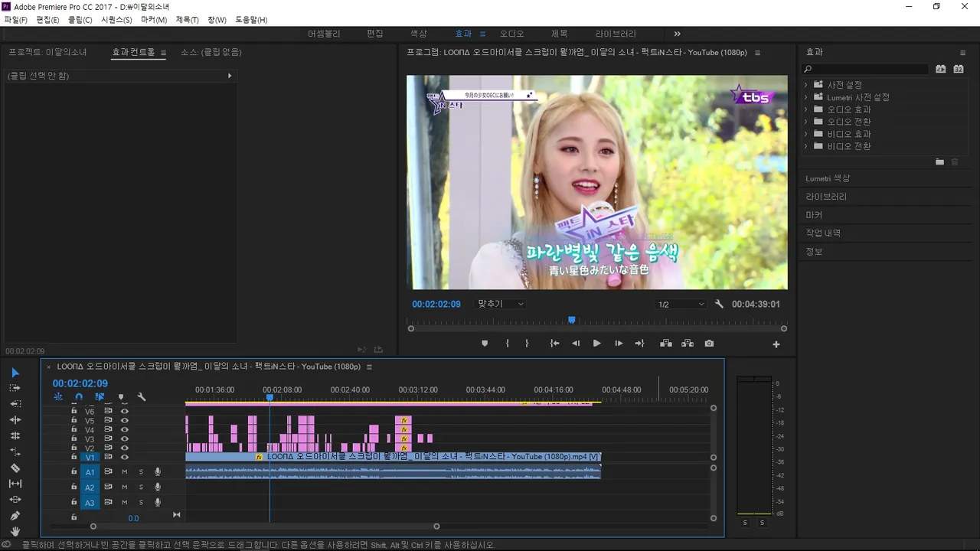Open the 효과 컨트롤 panel tab

pyautogui.click(x=133, y=52)
